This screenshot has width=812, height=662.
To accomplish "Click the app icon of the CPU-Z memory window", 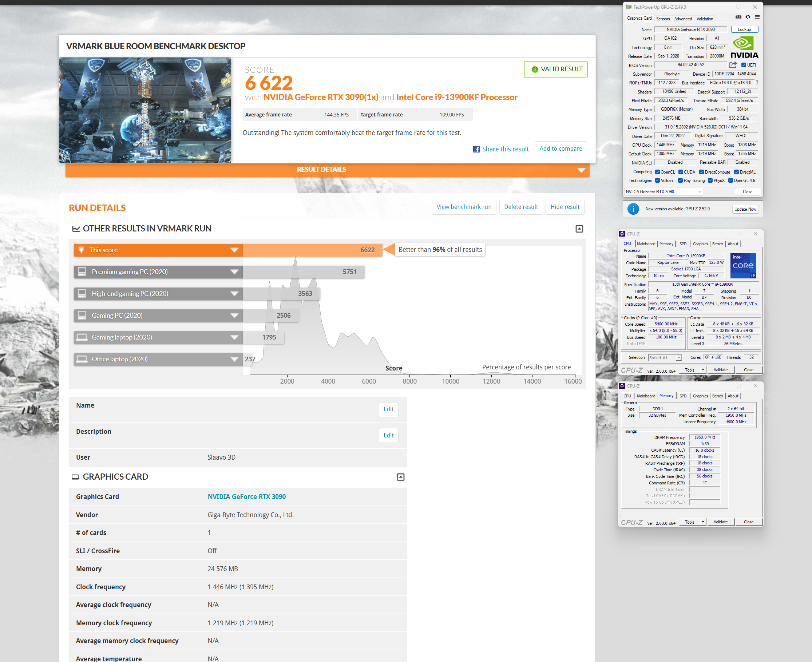I will click(622, 386).
